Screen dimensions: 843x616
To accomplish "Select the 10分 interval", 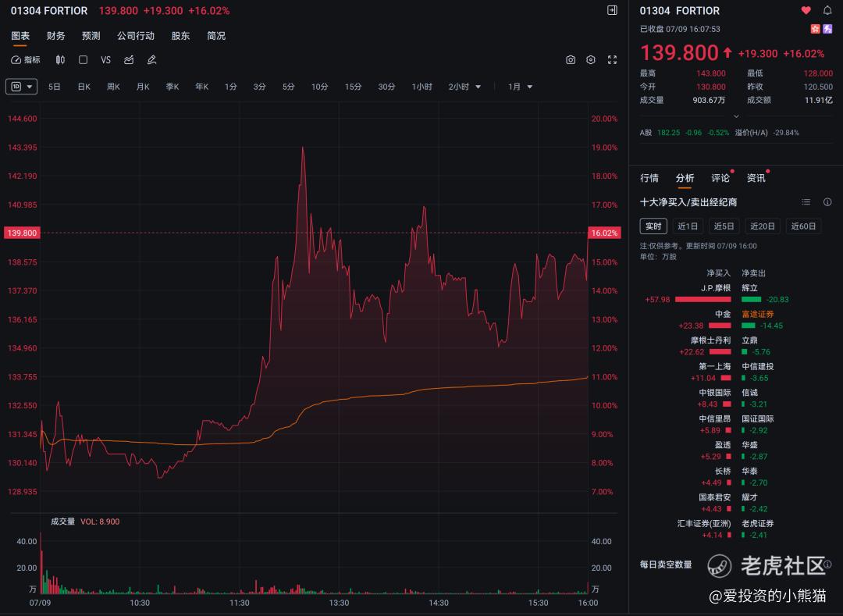I will point(320,87).
